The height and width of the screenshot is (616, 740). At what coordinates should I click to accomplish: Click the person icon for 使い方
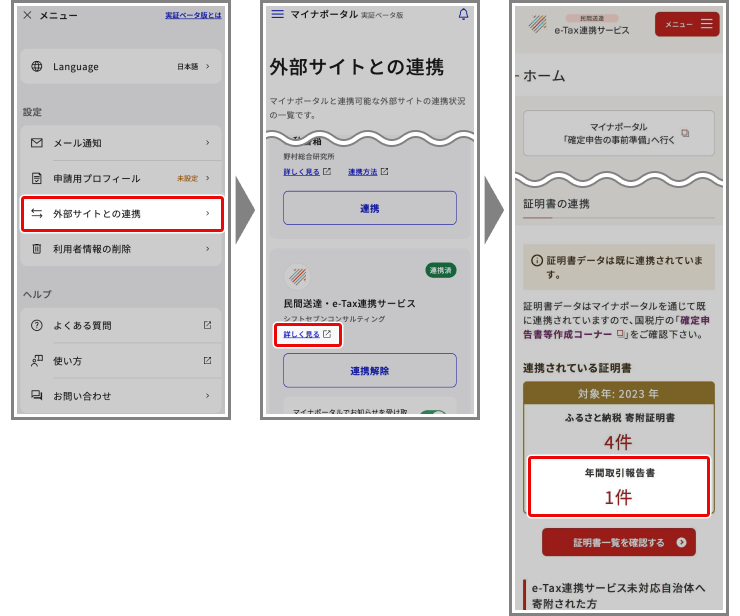36,361
